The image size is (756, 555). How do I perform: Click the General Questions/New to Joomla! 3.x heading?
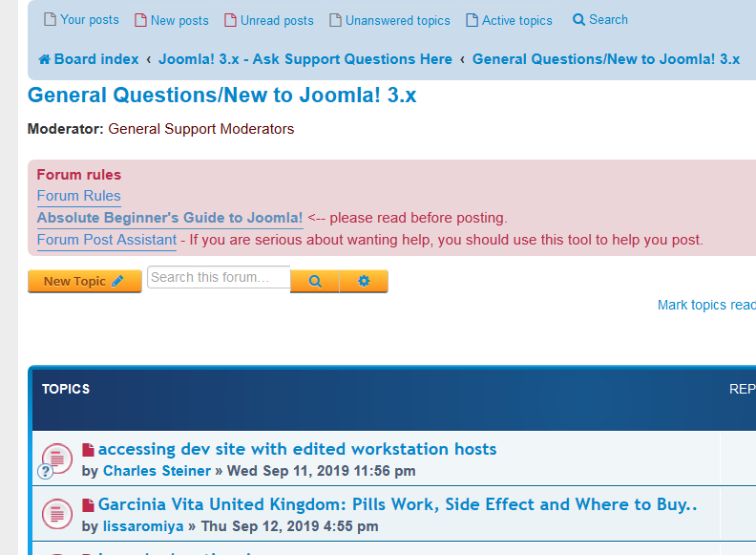pos(221,96)
